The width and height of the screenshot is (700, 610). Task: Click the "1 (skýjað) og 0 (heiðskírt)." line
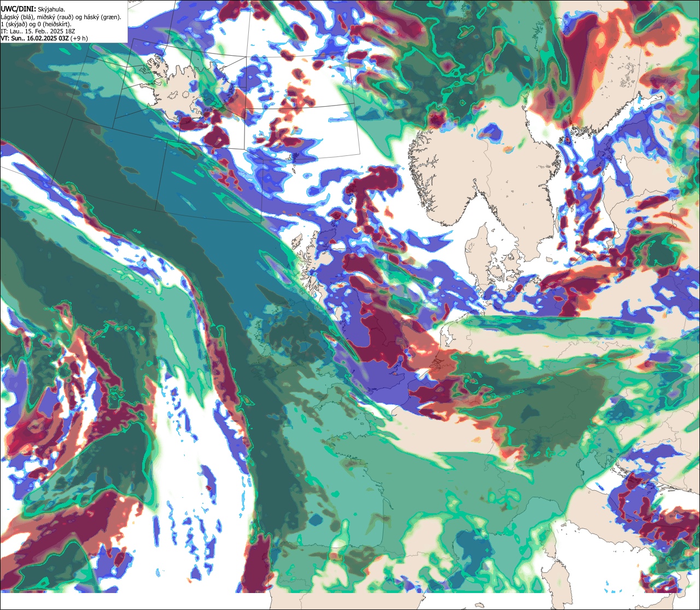(x=36, y=25)
